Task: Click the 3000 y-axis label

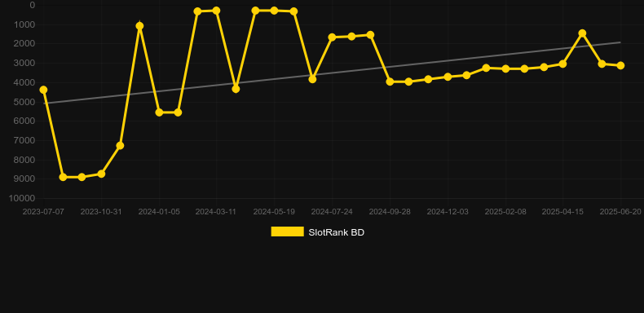Action: (25, 64)
